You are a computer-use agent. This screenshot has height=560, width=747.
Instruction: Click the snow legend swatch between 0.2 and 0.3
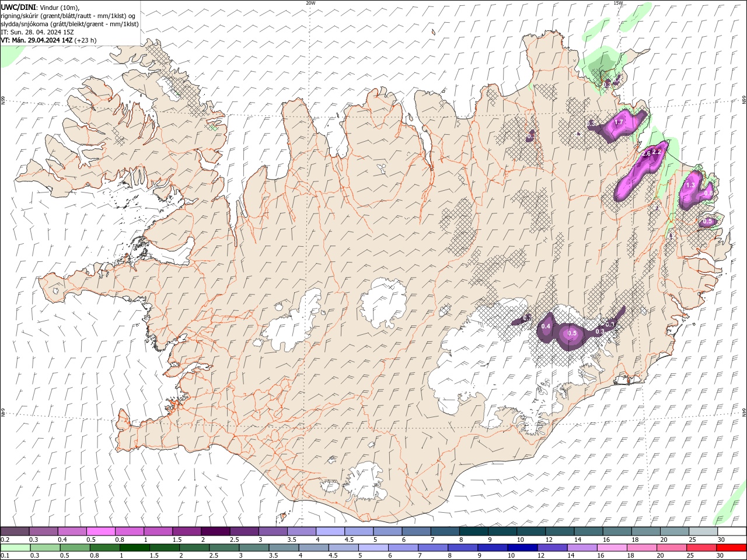(x=15, y=531)
